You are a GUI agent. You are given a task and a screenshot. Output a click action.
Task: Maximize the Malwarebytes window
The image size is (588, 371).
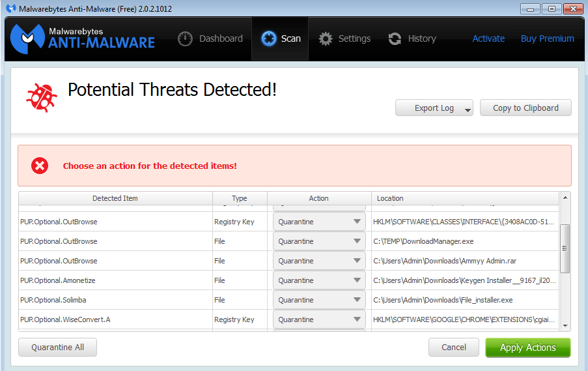pyautogui.click(x=552, y=8)
